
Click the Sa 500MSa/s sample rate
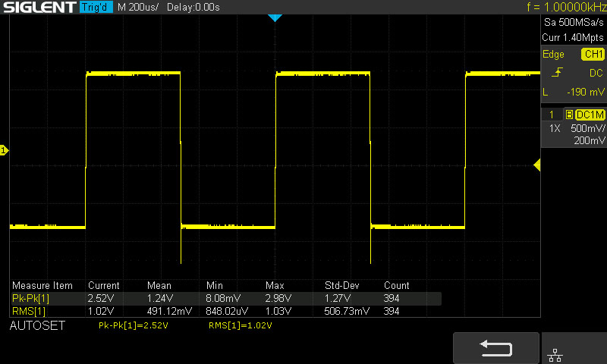tap(574, 23)
